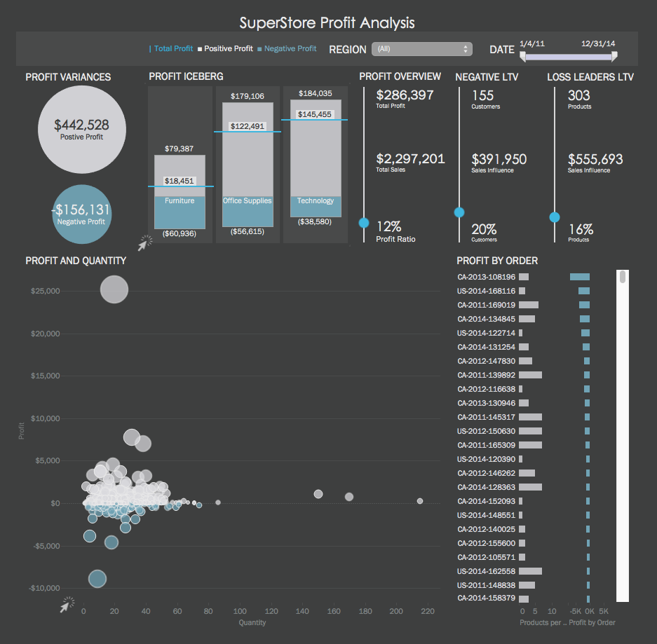Viewport: 657px width, 644px height.
Task: Click the blue dot on the Negative LTV line
Action: click(x=459, y=212)
